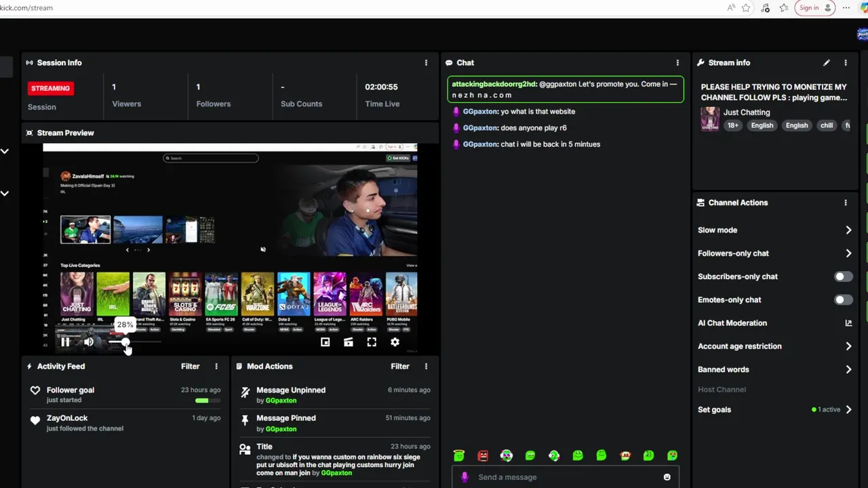868x488 pixels.
Task: Open Just Chatting category link
Action: pyautogui.click(x=747, y=113)
